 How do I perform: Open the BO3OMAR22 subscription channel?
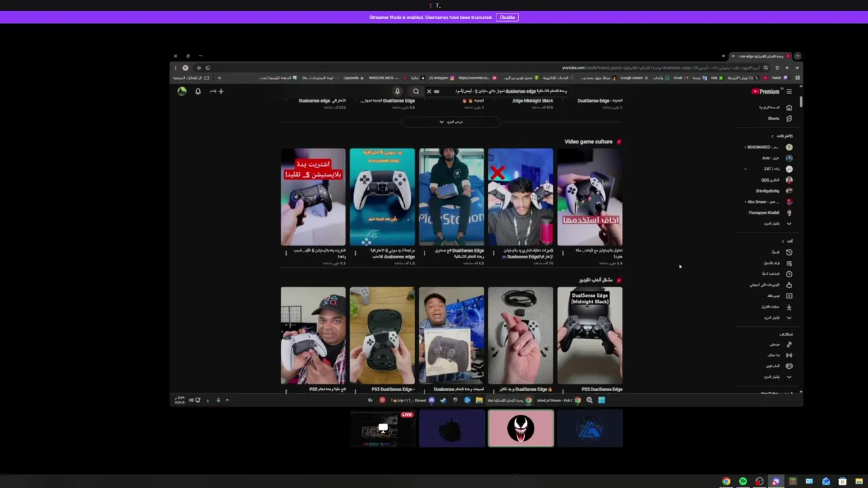tap(768, 147)
